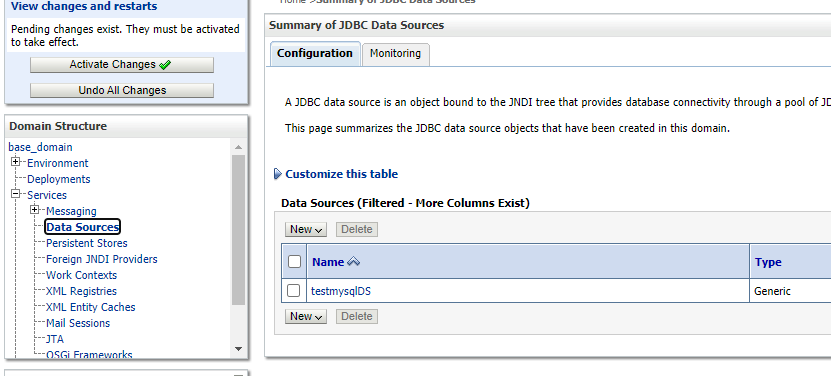Open base_domain root node
The height and width of the screenshot is (376, 831).
40,147
